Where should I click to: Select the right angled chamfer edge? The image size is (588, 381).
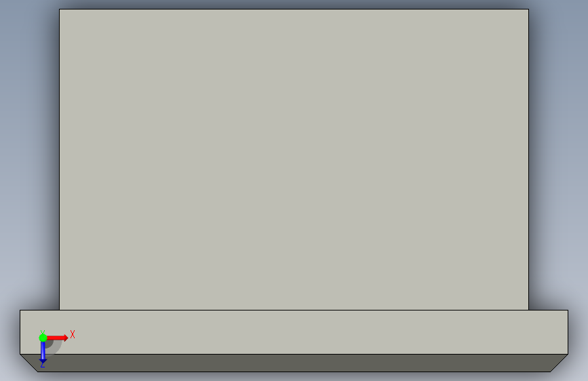tap(559, 363)
